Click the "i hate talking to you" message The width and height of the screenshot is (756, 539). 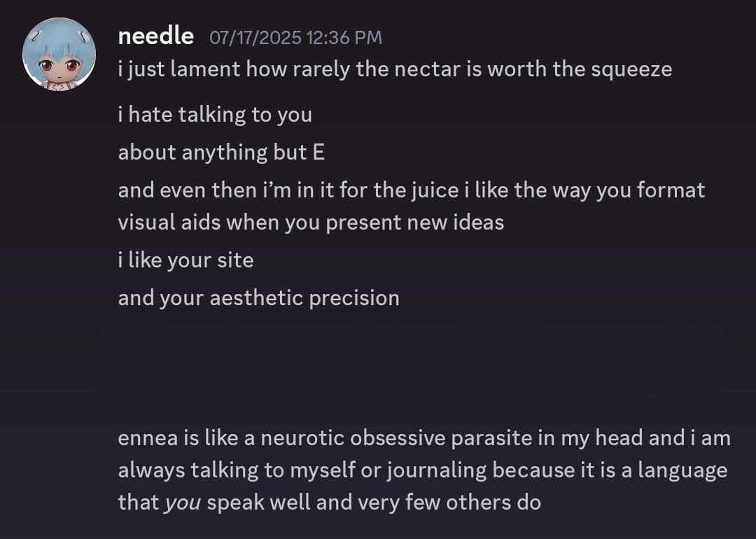point(215,115)
